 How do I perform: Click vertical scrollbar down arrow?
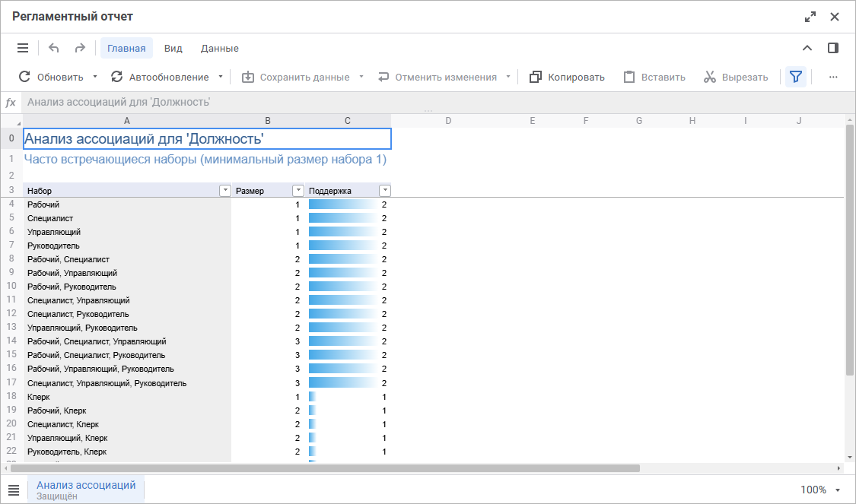pos(849,457)
